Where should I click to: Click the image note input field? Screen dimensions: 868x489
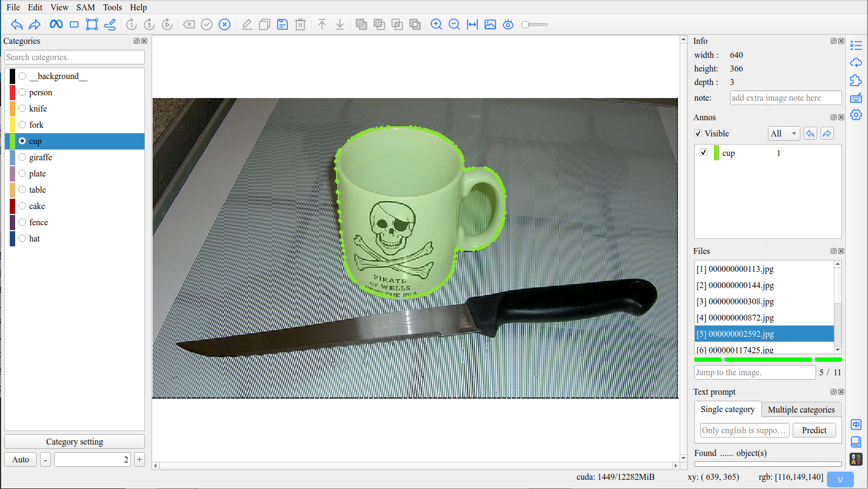[786, 97]
